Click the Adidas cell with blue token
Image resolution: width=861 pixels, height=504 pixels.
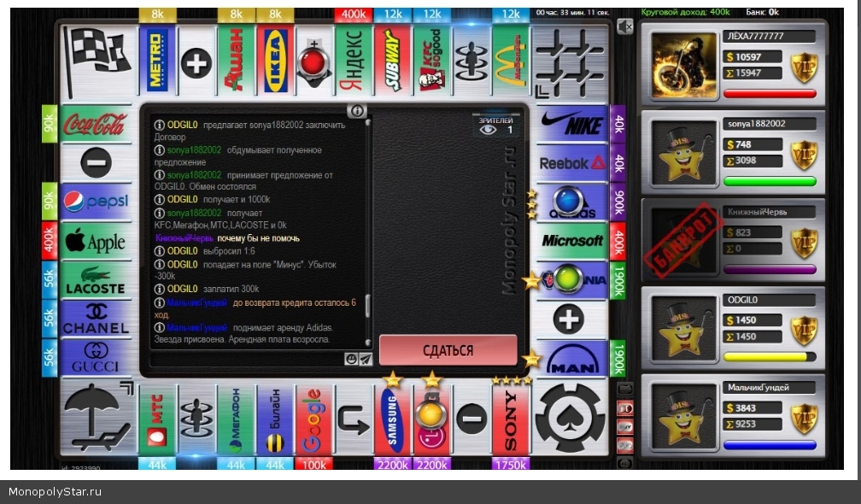pos(571,202)
